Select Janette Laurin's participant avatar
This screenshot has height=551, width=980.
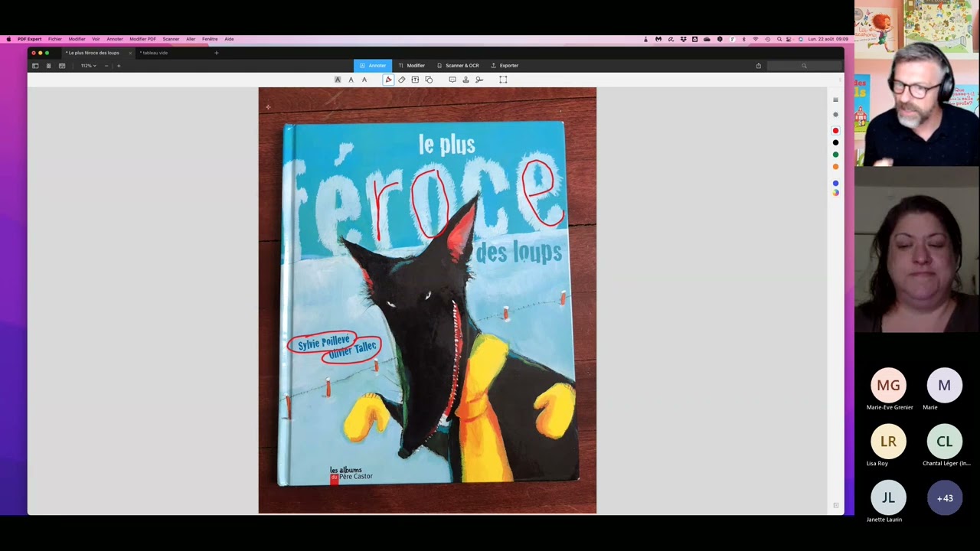pos(888,498)
